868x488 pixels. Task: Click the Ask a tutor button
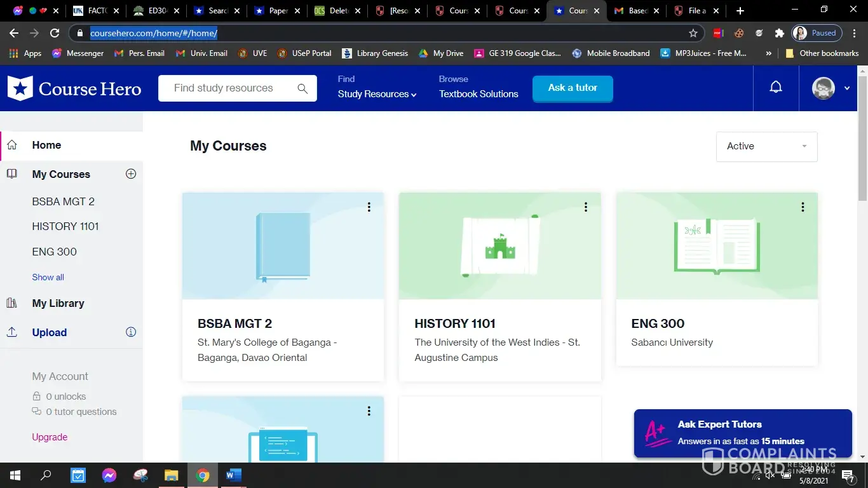[573, 88]
